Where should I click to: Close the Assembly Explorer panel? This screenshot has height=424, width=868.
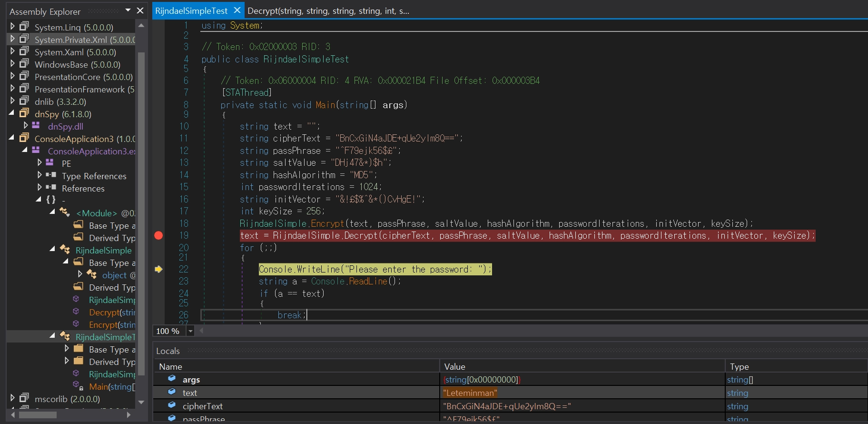(140, 10)
